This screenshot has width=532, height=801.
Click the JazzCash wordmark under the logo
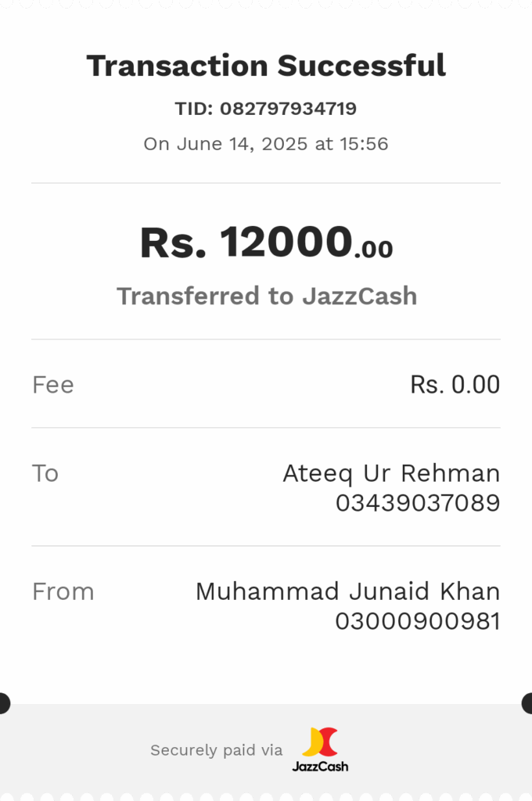coord(321,767)
